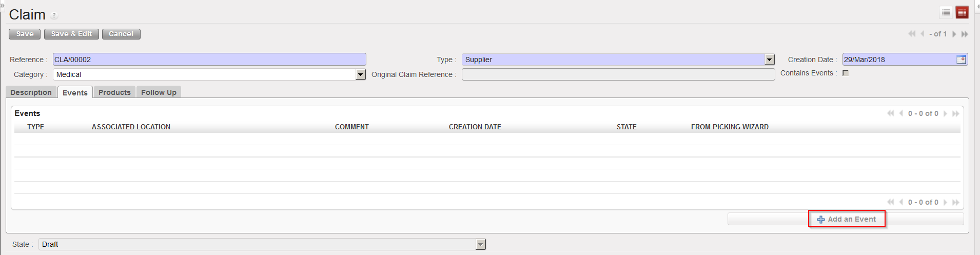Open the Type dropdown showing Supplier

[769, 60]
